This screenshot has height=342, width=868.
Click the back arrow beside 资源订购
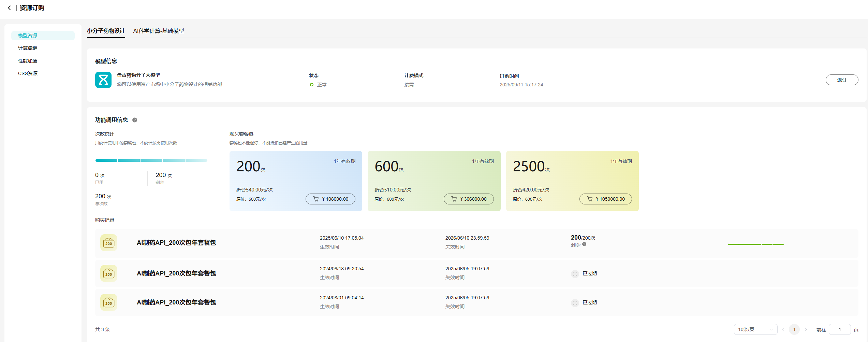tap(9, 8)
